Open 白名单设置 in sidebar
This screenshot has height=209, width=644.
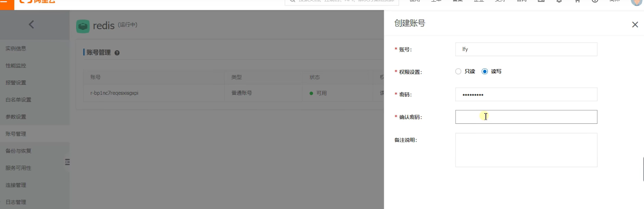tap(18, 100)
